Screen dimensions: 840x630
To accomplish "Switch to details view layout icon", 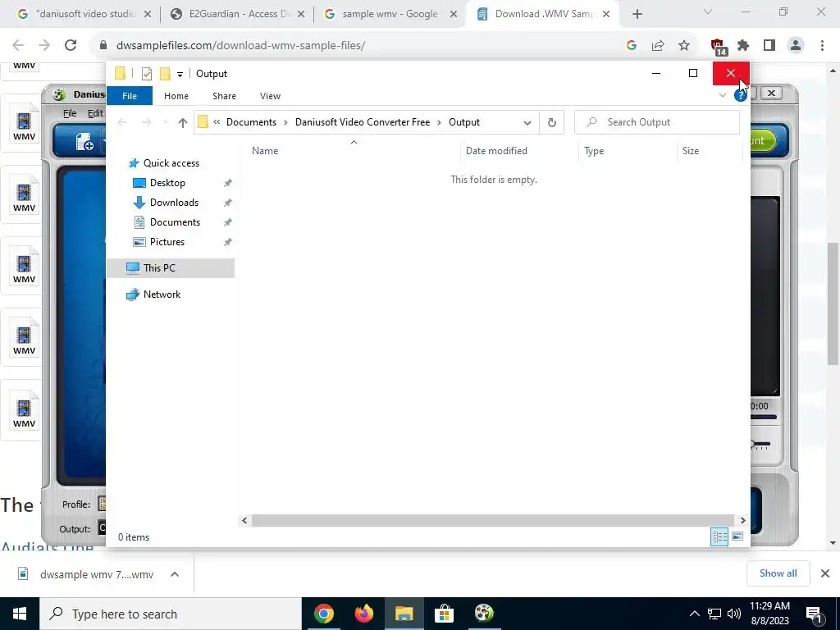I will coord(719,536).
